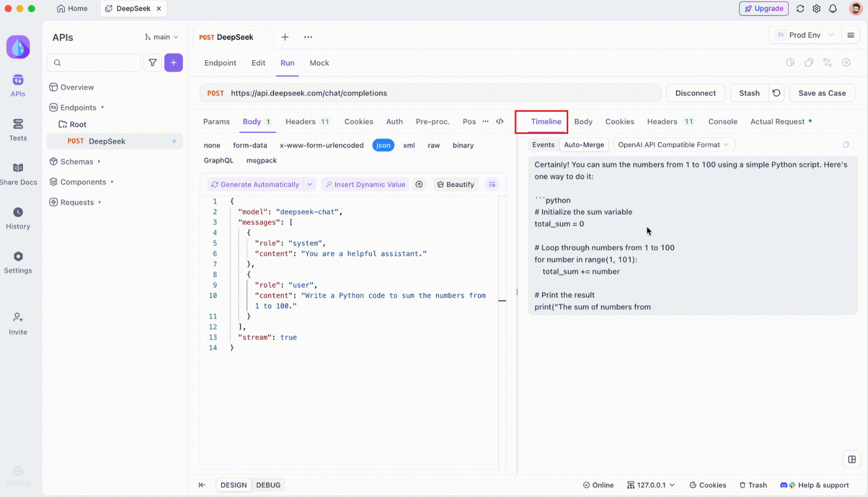Select the GraphQL body type
This screenshot has width=868, height=497.
click(x=218, y=160)
